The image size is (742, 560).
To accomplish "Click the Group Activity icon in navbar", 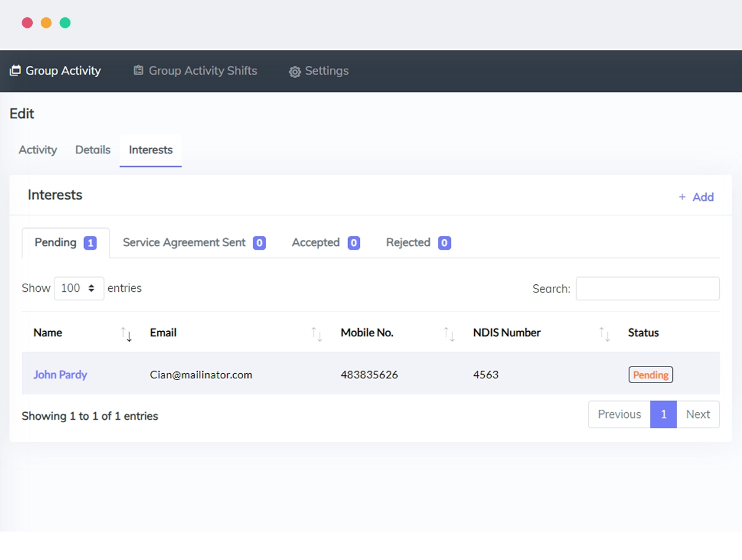I will 15,71.
